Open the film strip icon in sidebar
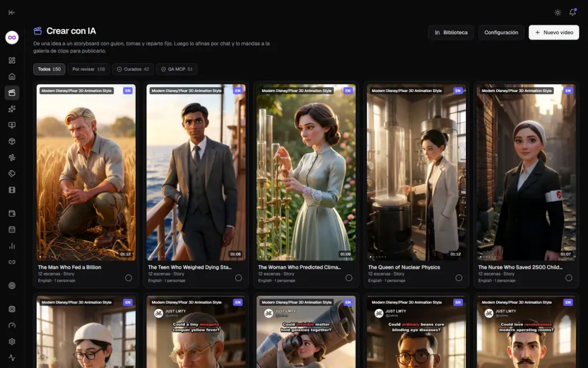This screenshot has width=588, height=368. point(12,190)
